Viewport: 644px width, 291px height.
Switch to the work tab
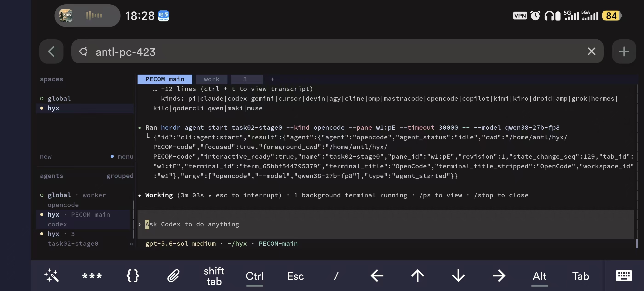pyautogui.click(x=212, y=79)
